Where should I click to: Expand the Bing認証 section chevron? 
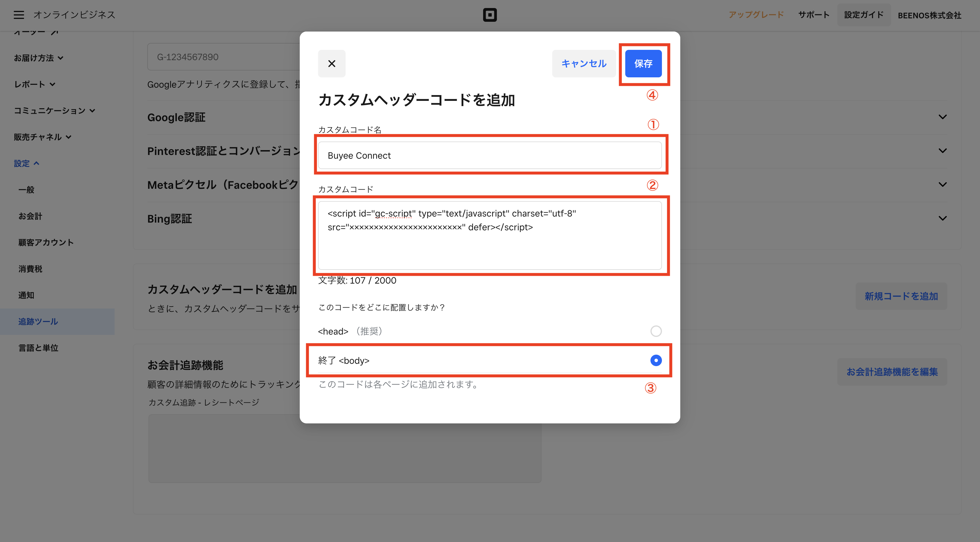(x=942, y=218)
